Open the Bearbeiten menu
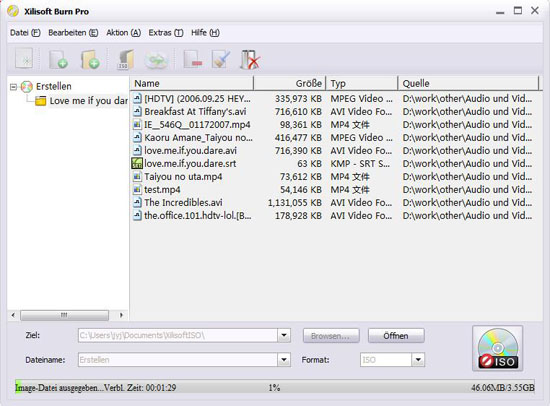 (x=73, y=33)
